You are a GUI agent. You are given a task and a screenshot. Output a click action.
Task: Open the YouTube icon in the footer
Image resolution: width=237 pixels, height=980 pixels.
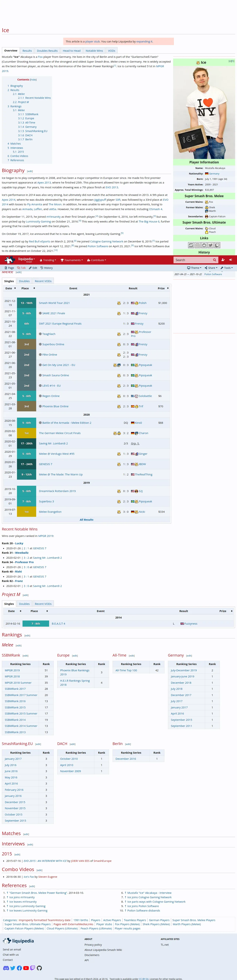coord(26,968)
